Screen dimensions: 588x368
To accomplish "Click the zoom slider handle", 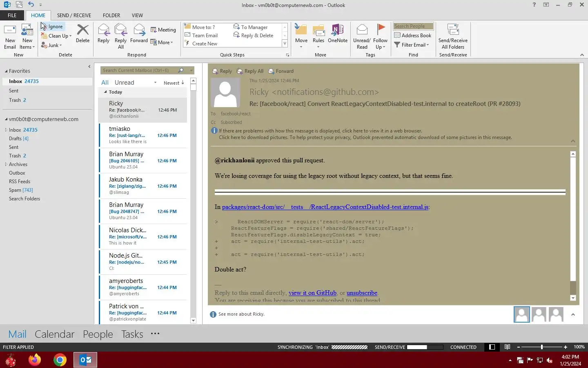I will point(542,347).
